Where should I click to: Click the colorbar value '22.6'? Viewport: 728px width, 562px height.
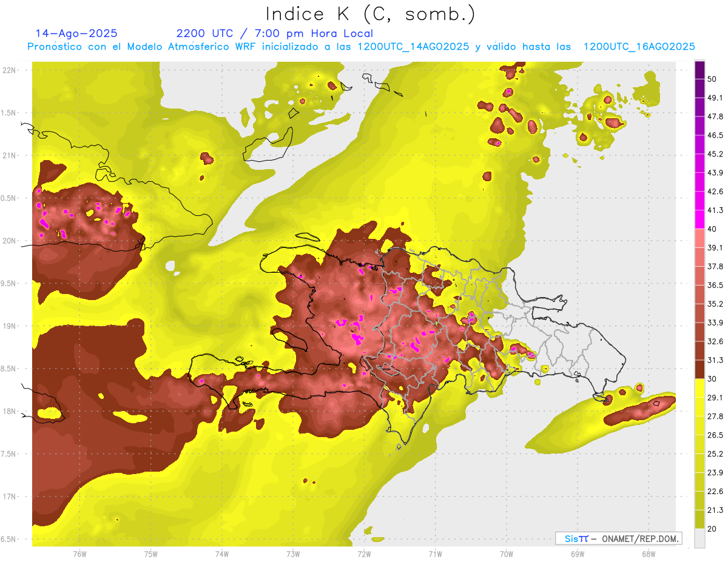click(715, 492)
